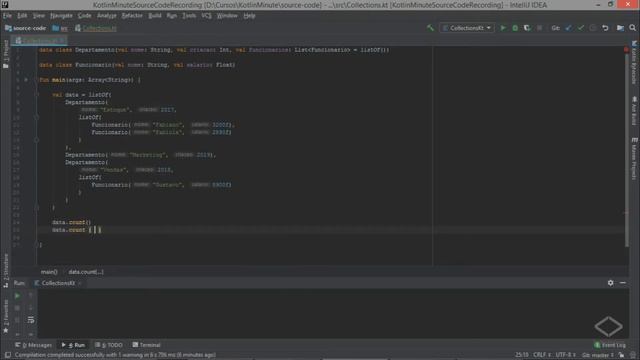
Task: Open the 4: Run tool window tab
Action: [x=73, y=345]
